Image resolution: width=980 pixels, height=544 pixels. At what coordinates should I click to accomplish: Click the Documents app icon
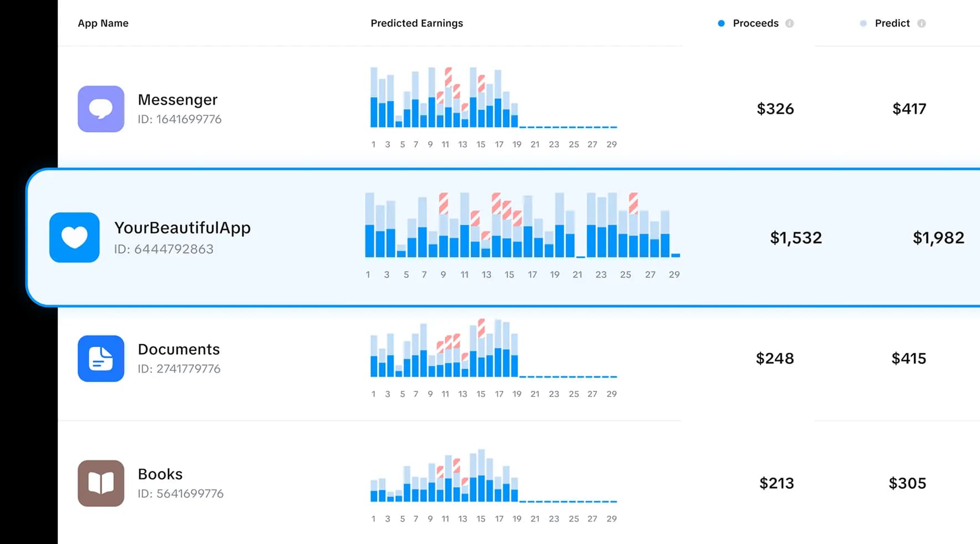[x=100, y=359]
